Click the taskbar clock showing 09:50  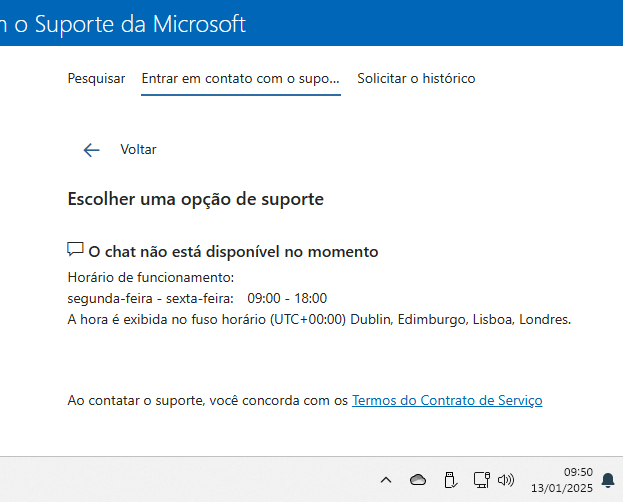coord(578,472)
